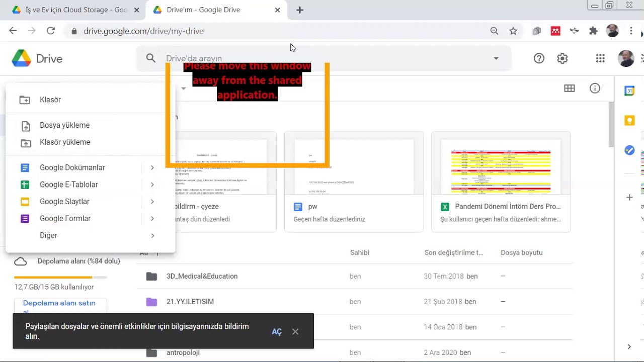Expand Google E-Tablolar submenu arrow

click(152, 185)
